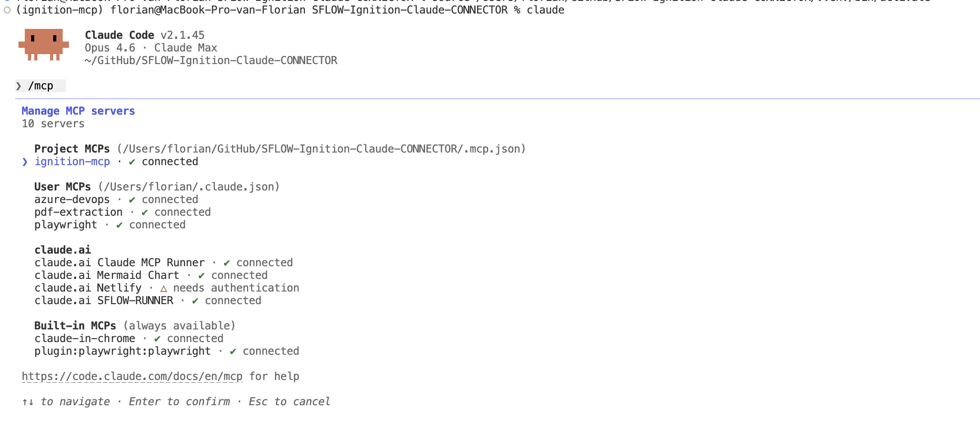Click the checkmark beside claude.ai SFLOW-RUNNER

pos(194,301)
